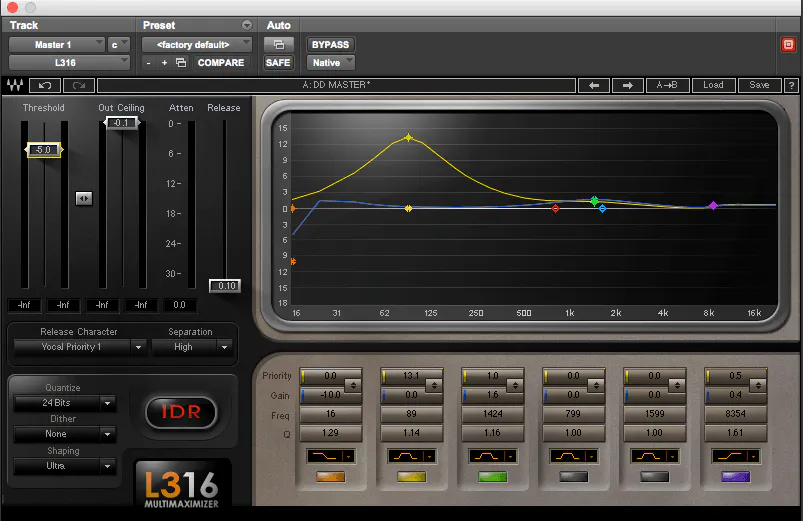Click the A: DD MASTER* setup name bar
Screen dimensions: 803x521
click(x=336, y=85)
